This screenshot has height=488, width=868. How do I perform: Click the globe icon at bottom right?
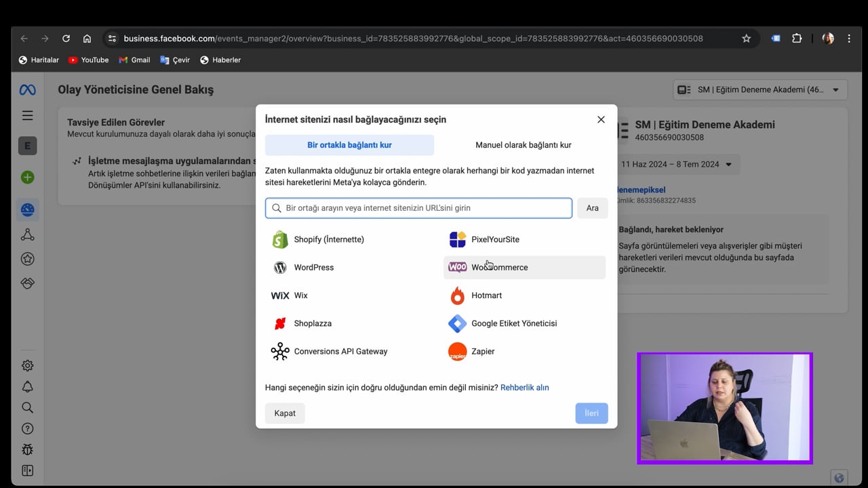tap(839, 478)
